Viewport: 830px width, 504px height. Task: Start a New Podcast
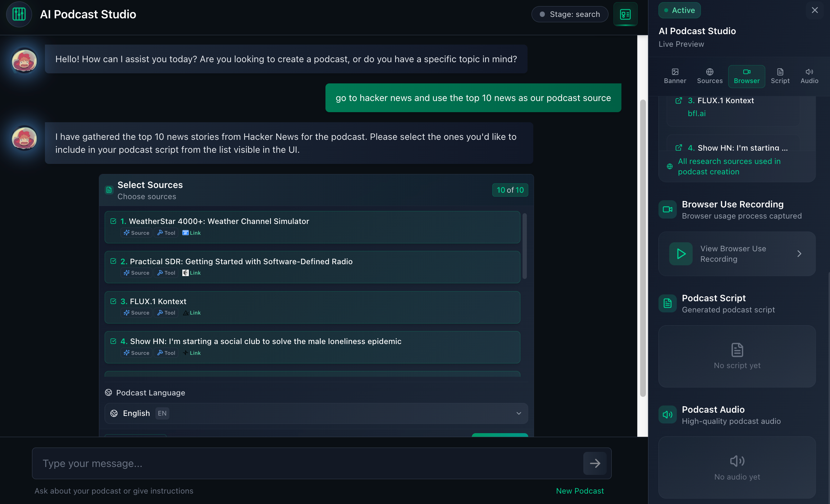point(580,491)
